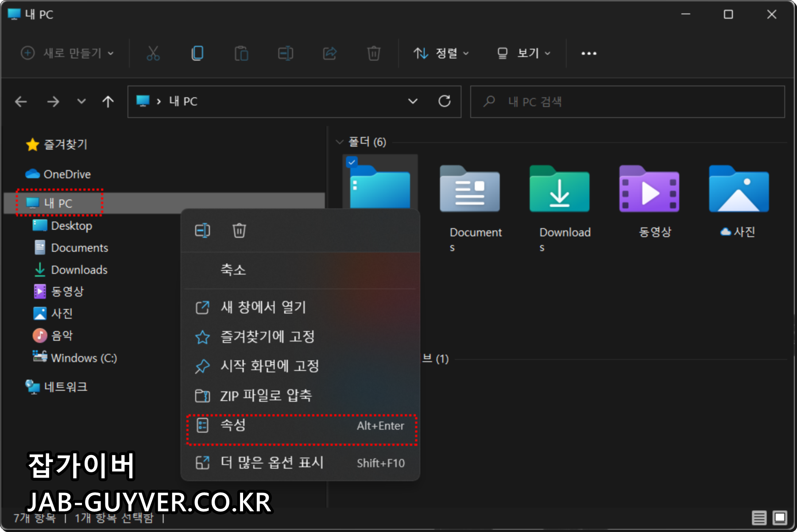This screenshot has height=532, width=797.
Task: Click 내 PC breadcrumb in address bar
Action: coord(183,101)
